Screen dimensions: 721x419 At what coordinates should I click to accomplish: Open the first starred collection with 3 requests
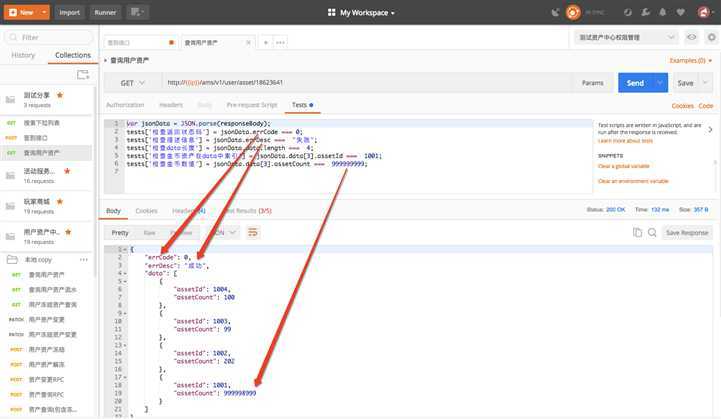click(x=46, y=100)
